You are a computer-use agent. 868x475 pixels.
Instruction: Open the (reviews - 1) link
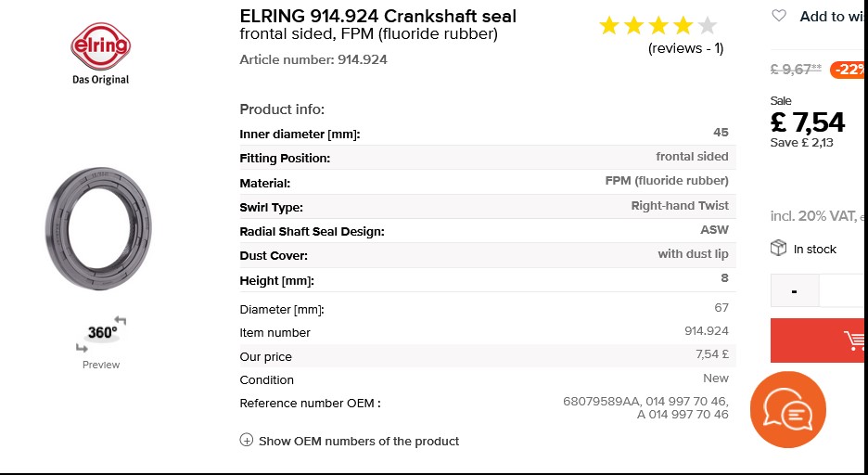click(686, 48)
